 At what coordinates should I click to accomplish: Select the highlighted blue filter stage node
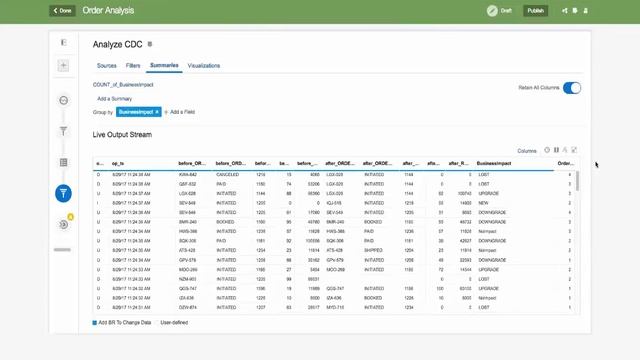click(x=63, y=193)
